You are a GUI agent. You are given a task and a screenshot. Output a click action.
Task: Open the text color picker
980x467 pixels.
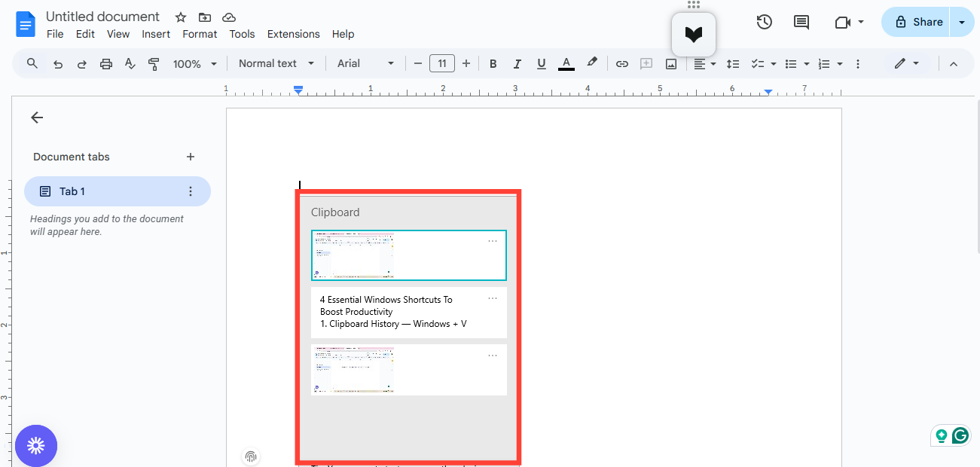[566, 64]
